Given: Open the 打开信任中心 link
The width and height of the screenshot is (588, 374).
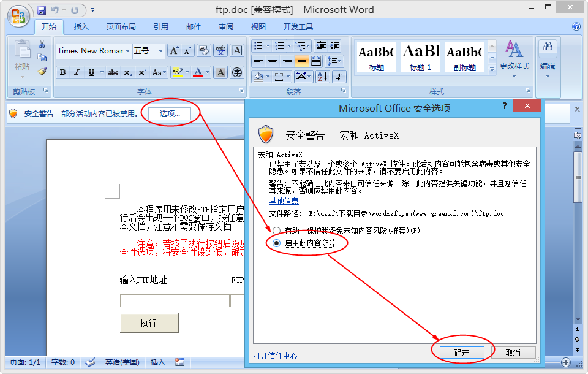Looking at the screenshot, I should pyautogui.click(x=275, y=356).
